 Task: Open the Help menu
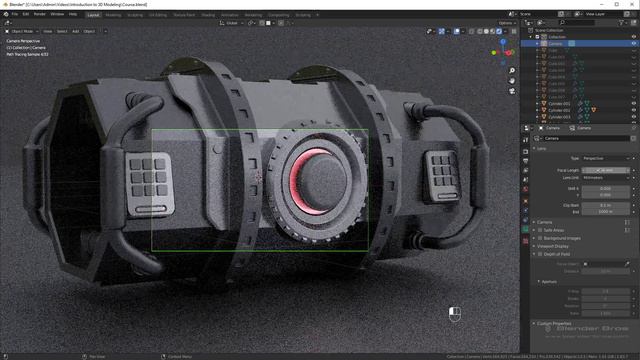click(73, 14)
